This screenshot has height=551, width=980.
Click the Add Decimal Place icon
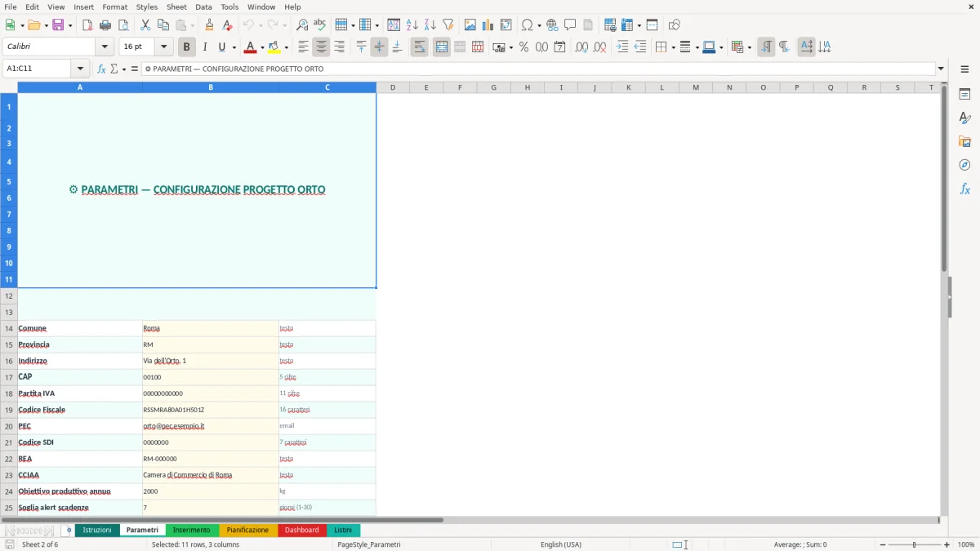[581, 47]
